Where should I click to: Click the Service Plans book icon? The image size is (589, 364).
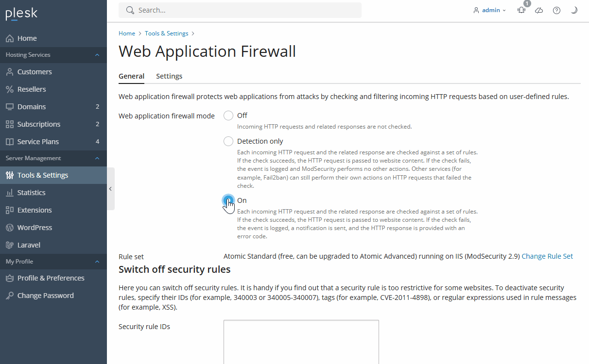coord(10,142)
